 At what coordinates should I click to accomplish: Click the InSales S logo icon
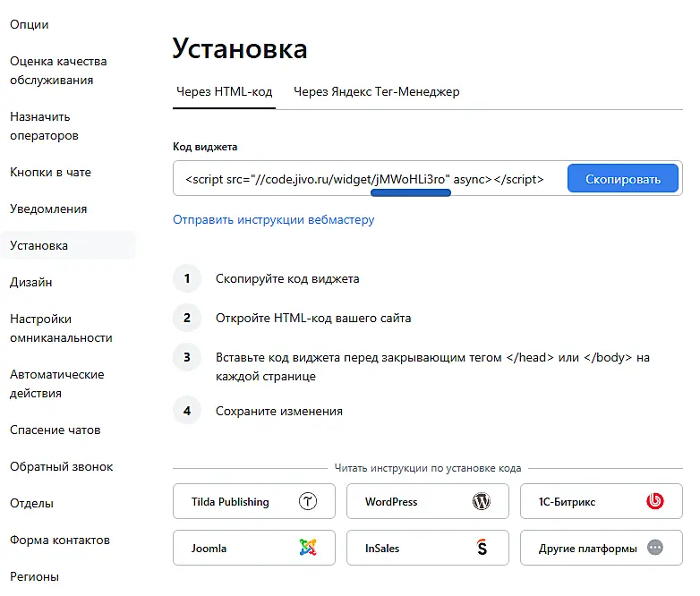482,548
